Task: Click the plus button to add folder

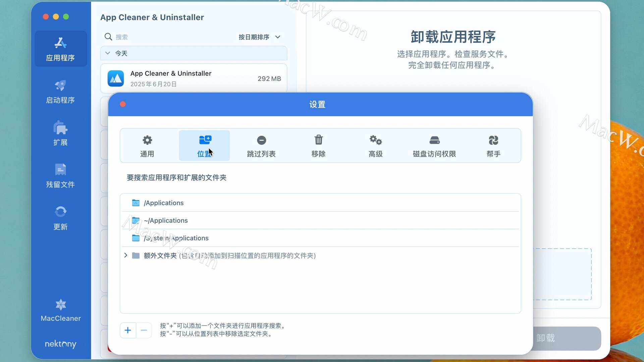Action: [128, 330]
